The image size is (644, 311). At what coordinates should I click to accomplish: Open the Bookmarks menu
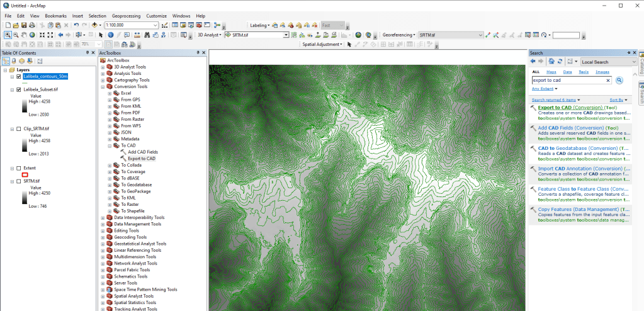(55, 16)
